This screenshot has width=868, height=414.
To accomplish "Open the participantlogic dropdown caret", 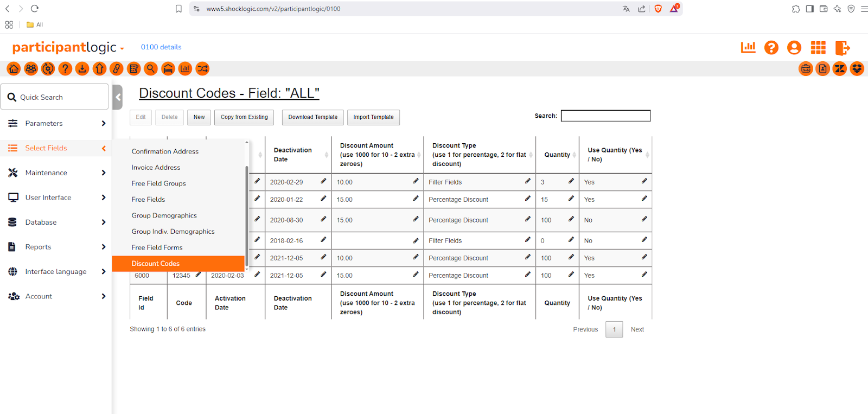I will 122,49.
